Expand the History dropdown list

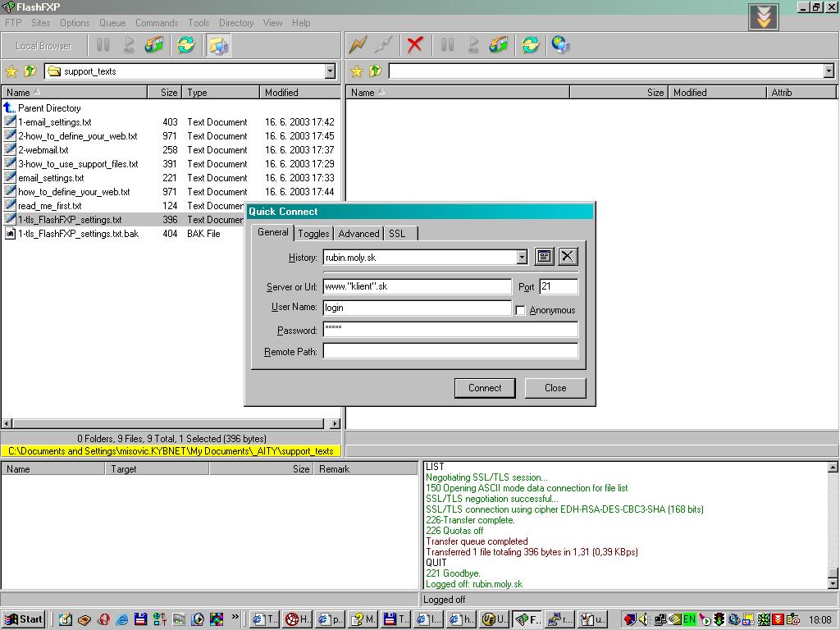pyautogui.click(x=522, y=258)
